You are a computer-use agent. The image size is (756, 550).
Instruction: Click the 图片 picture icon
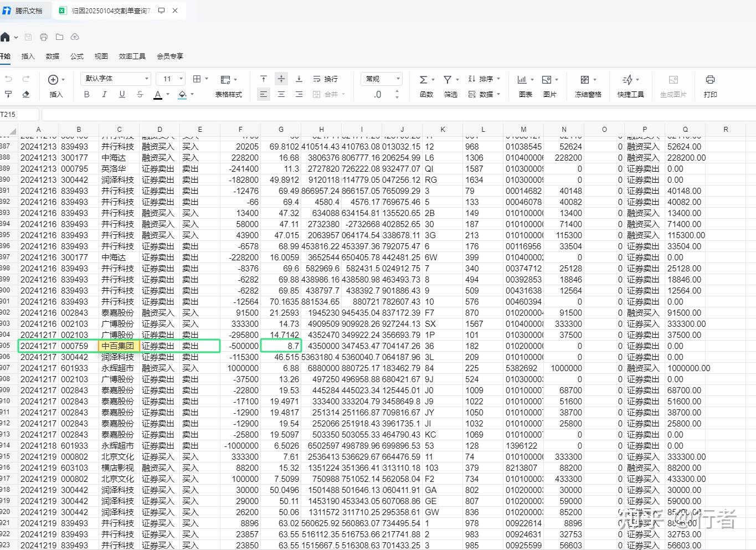click(547, 80)
